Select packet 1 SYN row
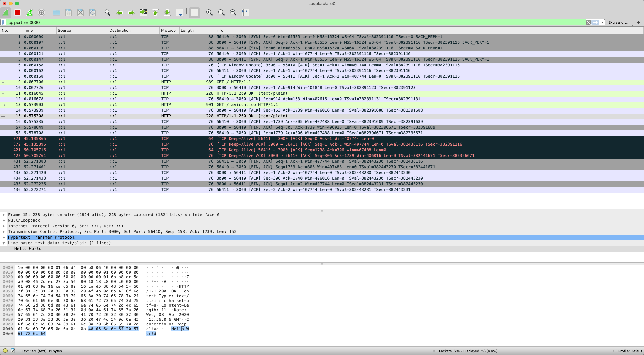 tap(322, 37)
